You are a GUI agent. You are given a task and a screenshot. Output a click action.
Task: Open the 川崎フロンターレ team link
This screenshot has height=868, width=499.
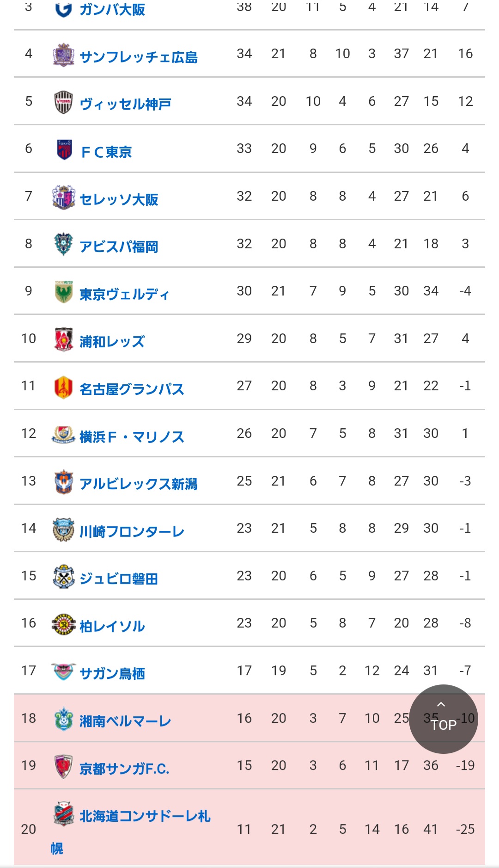point(132,532)
